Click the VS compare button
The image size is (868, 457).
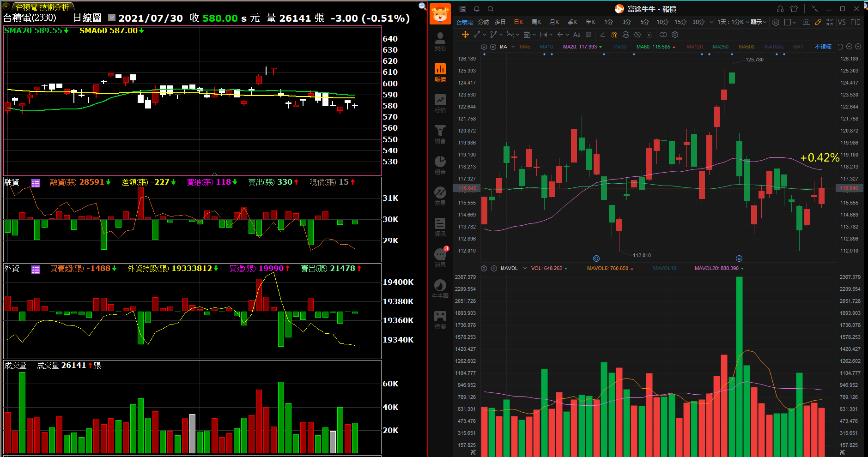click(x=842, y=22)
